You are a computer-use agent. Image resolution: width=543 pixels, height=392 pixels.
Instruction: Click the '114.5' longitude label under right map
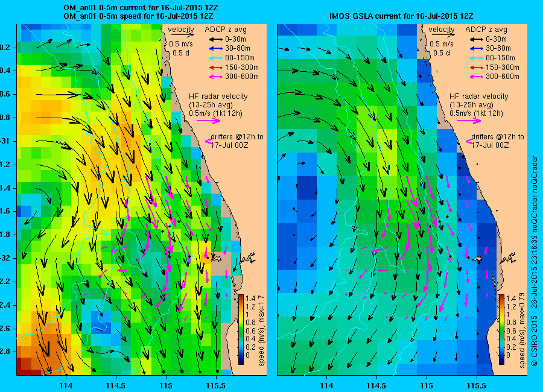coord(376,386)
